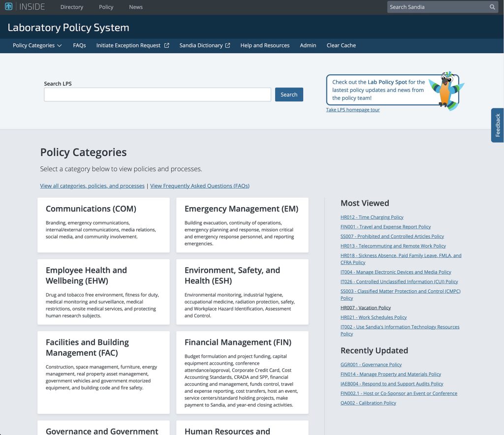Open HR012 - Time Charging Policy
The image size is (504, 435).
[372, 217]
